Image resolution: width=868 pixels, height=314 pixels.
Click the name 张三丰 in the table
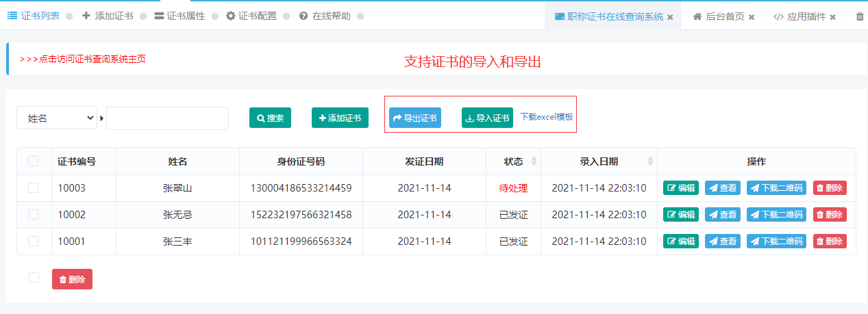tap(177, 241)
